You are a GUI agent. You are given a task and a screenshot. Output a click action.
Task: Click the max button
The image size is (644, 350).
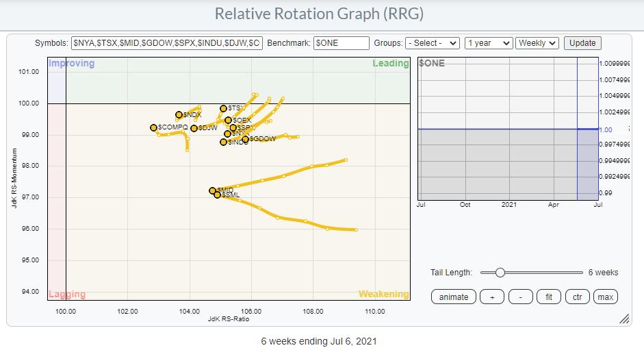click(605, 297)
